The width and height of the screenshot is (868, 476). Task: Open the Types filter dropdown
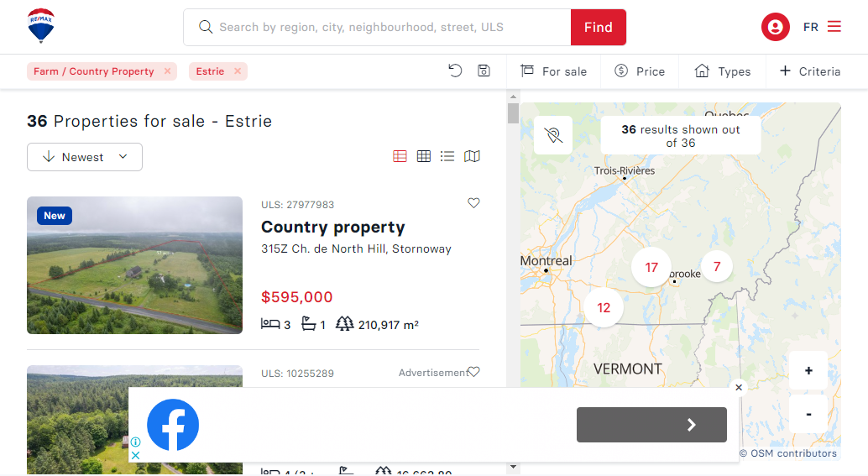pos(722,71)
